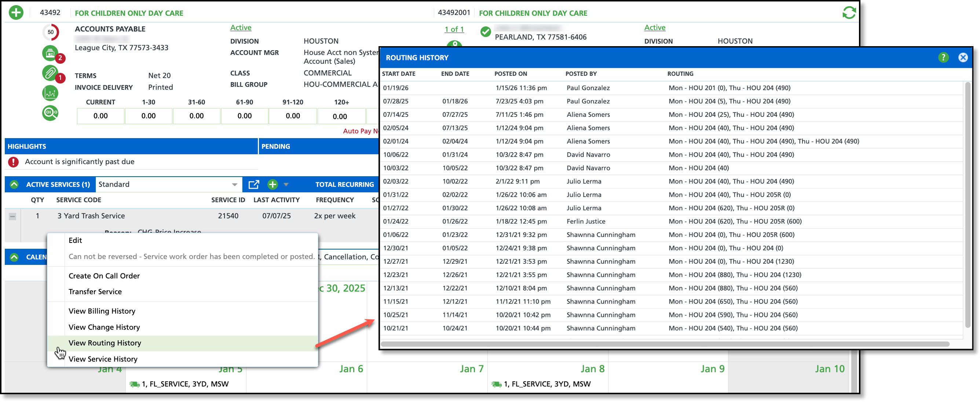The image size is (980, 403).
Task: Click the green refresh arrows icon
Action: tap(849, 12)
